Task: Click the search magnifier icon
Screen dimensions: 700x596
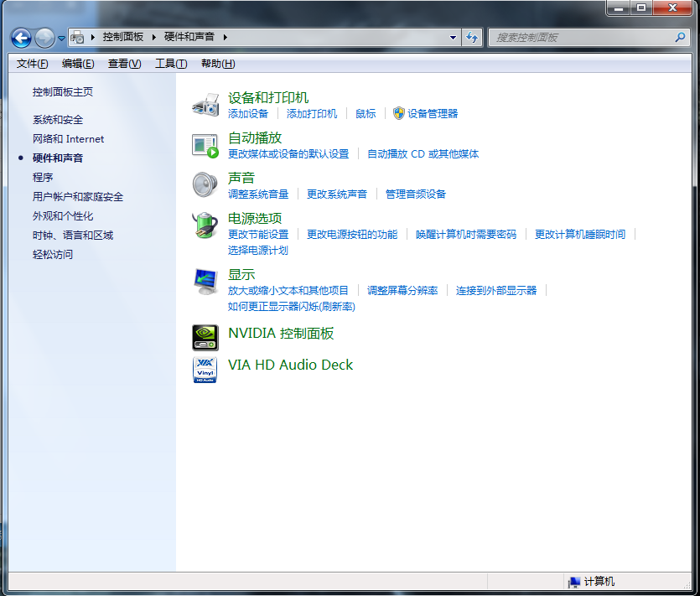Action: [x=680, y=38]
